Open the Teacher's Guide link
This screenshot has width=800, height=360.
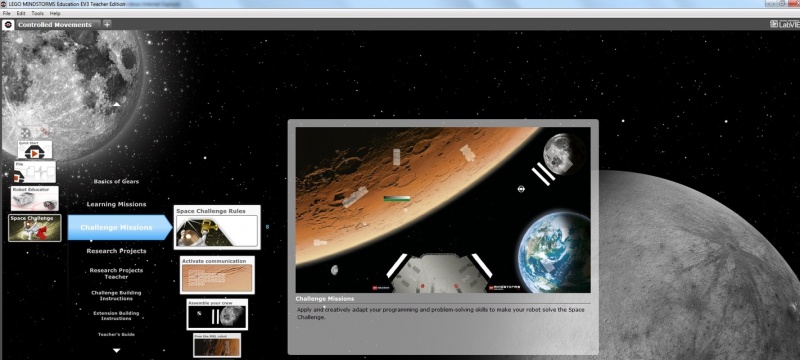pos(116,335)
